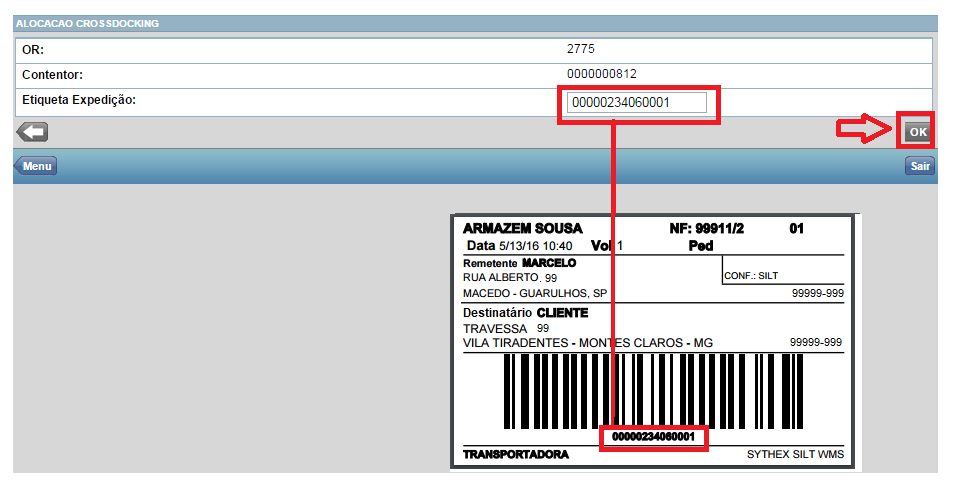This screenshot has height=490, width=956.
Task: Click TRANSPORTADORA on the label
Action: [516, 455]
